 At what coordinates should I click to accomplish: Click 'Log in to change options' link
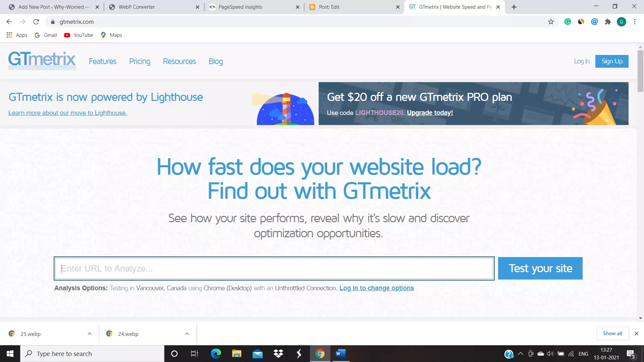point(376,288)
